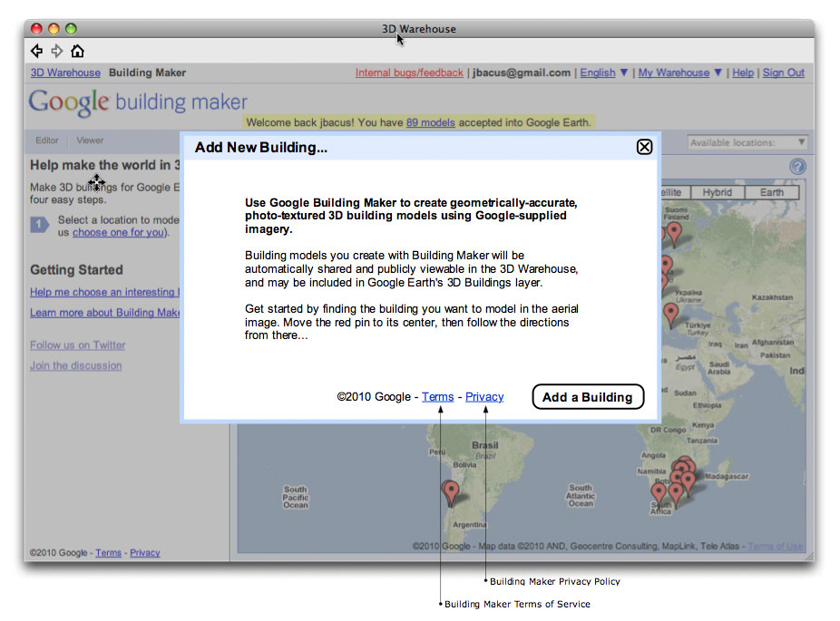This screenshot has height=621, width=840.
Task: Switch to the Editor tab
Action: click(47, 141)
